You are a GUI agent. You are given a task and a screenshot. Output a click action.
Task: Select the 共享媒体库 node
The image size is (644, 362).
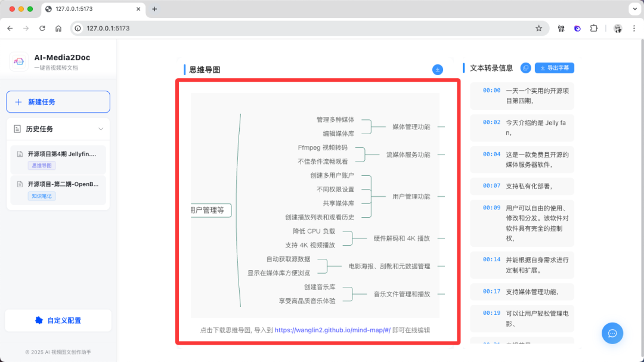[x=339, y=203]
